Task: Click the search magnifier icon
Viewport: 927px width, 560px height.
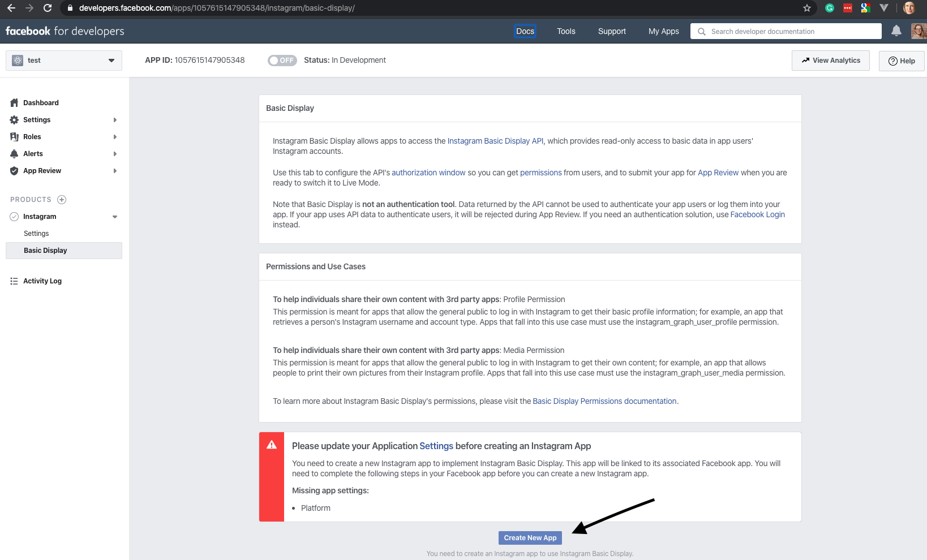Action: pyautogui.click(x=702, y=32)
